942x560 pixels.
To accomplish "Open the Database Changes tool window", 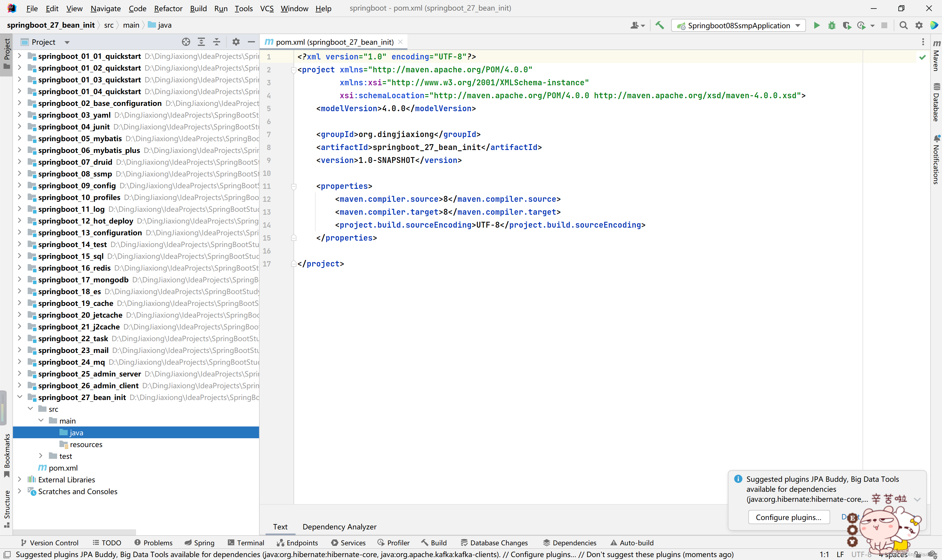I will point(494,543).
